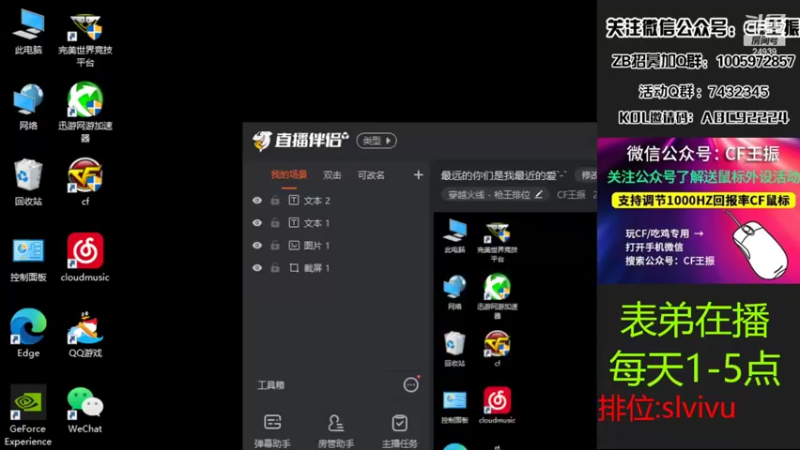Add a new scene with plus icon

tap(418, 175)
